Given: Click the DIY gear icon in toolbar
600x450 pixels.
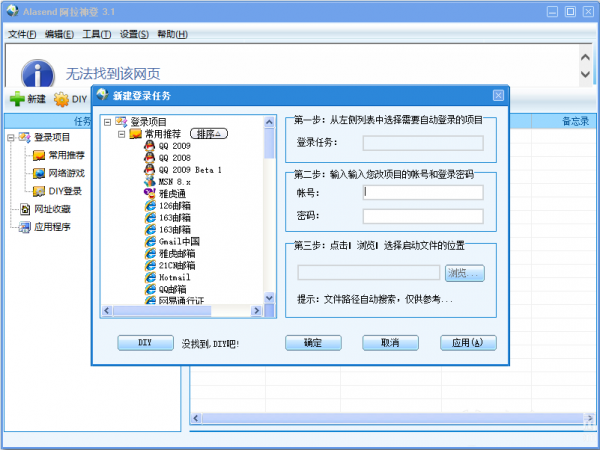Looking at the screenshot, I should [61, 99].
